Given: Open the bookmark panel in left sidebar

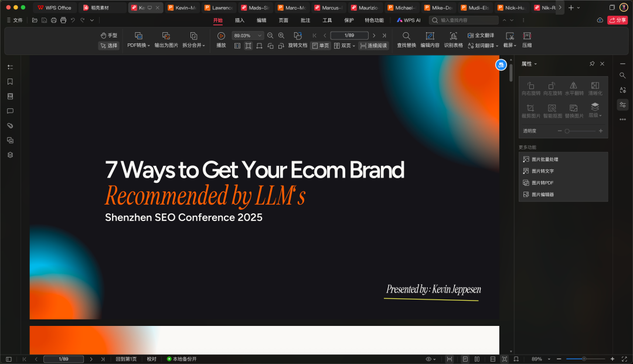Looking at the screenshot, I should coord(10,81).
